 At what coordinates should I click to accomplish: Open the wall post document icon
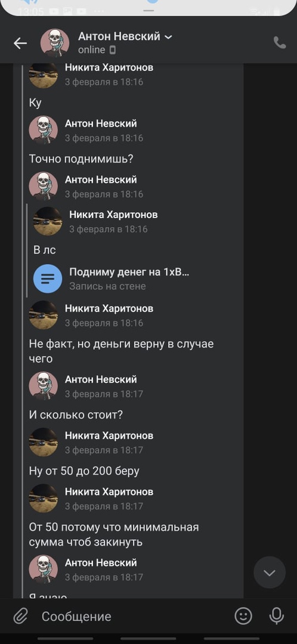tap(48, 278)
